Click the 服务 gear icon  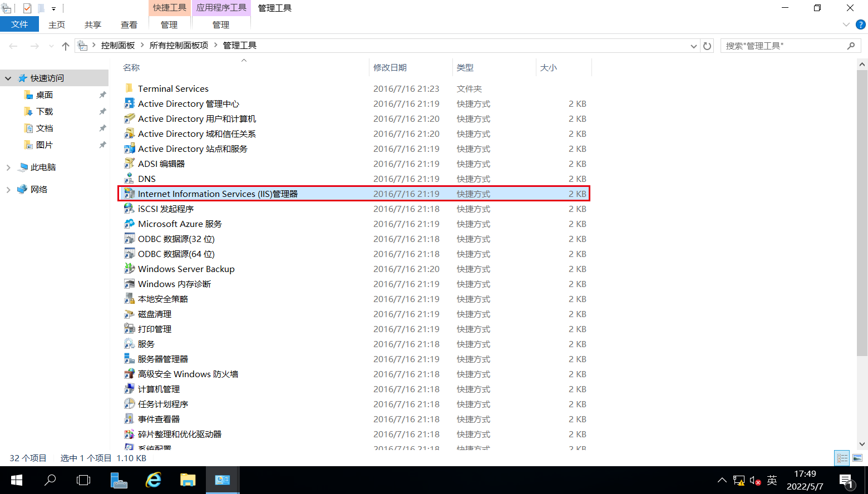pyautogui.click(x=129, y=344)
